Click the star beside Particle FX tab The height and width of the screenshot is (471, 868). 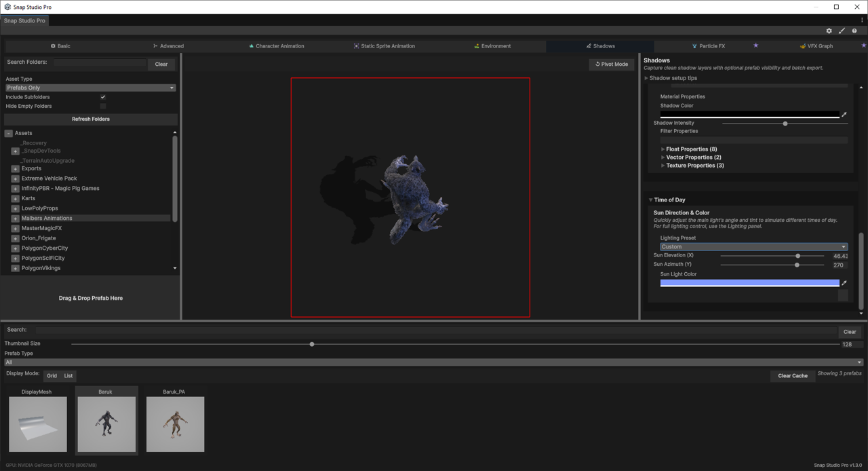coord(755,45)
